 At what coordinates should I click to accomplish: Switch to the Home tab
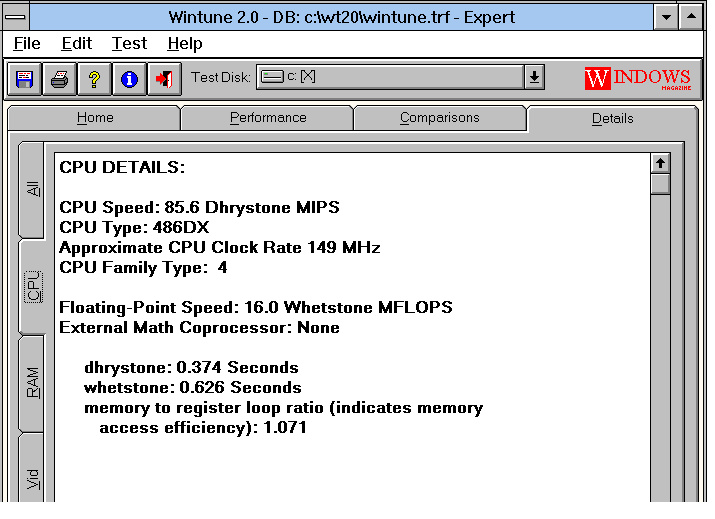(95, 118)
